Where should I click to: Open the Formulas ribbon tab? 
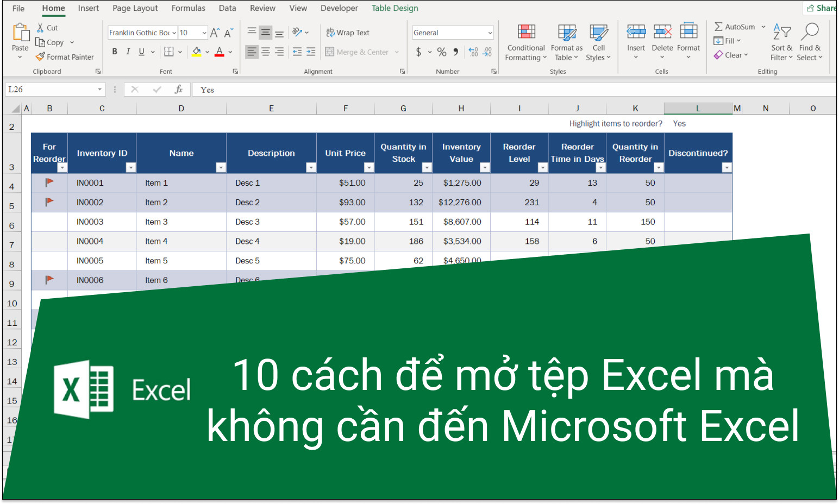188,8
